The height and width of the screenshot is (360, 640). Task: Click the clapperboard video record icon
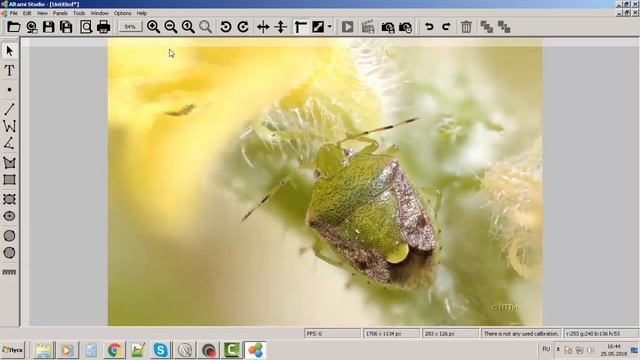(368, 27)
